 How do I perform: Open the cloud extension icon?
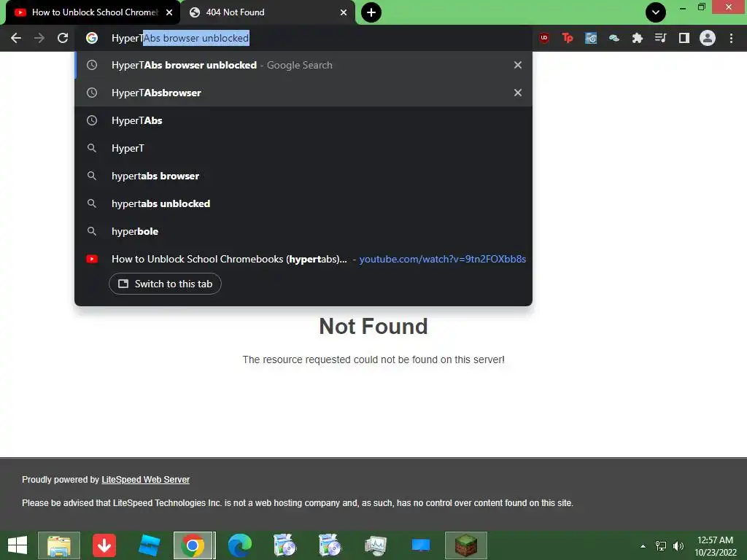coord(614,38)
